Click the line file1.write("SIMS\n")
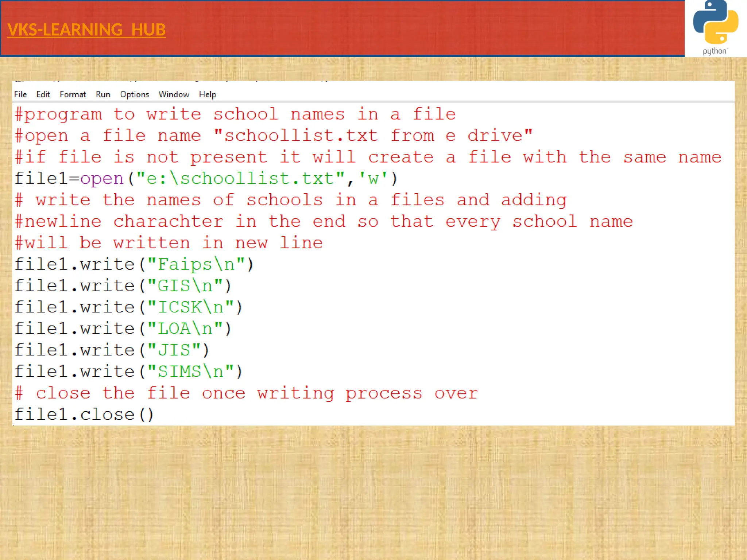Viewport: 747px width, 560px height. click(128, 372)
